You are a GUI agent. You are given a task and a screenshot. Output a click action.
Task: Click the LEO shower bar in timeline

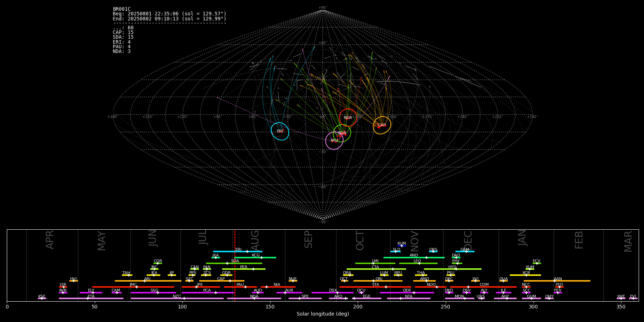click(x=418, y=263)
